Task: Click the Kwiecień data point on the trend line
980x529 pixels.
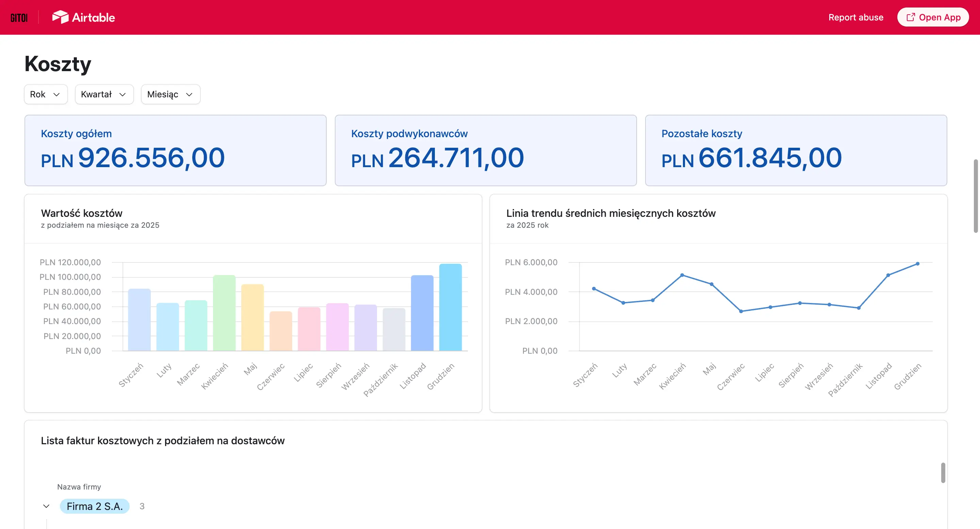Action: (x=682, y=275)
